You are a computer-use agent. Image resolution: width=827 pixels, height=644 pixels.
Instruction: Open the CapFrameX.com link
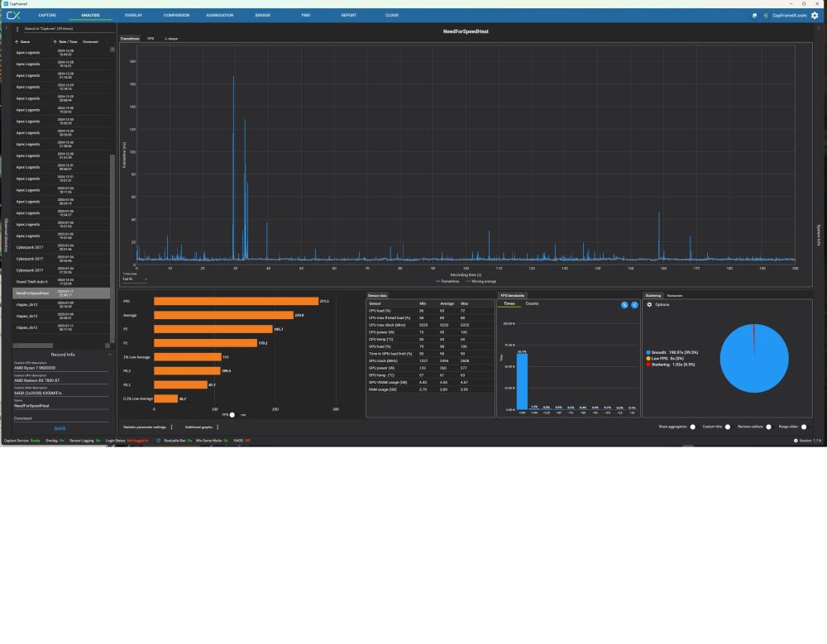[x=789, y=16]
